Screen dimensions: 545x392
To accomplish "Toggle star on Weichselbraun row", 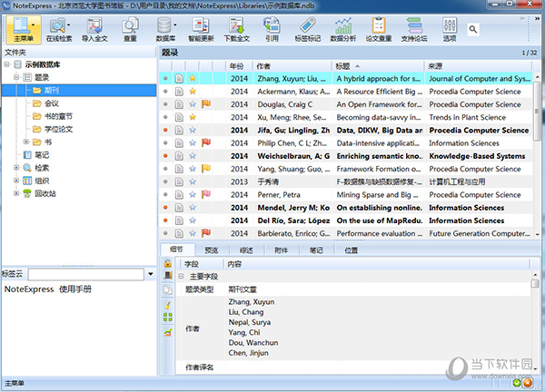I will (193, 155).
